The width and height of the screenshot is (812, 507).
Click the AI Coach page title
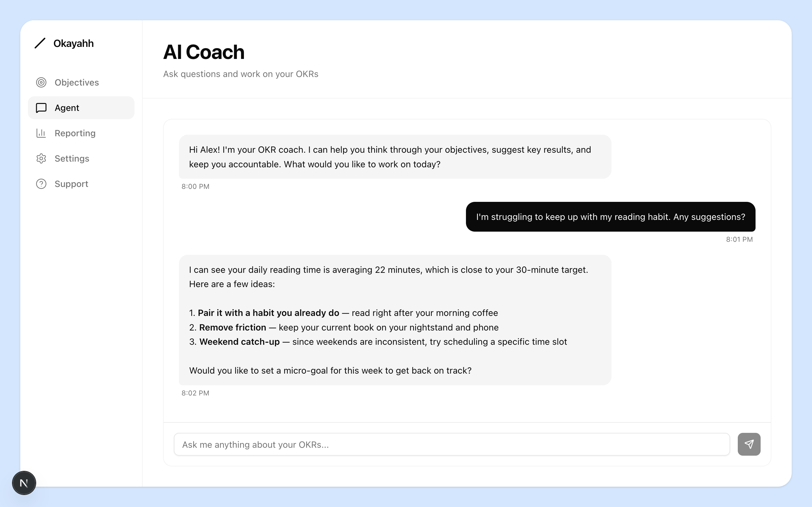pyautogui.click(x=203, y=51)
